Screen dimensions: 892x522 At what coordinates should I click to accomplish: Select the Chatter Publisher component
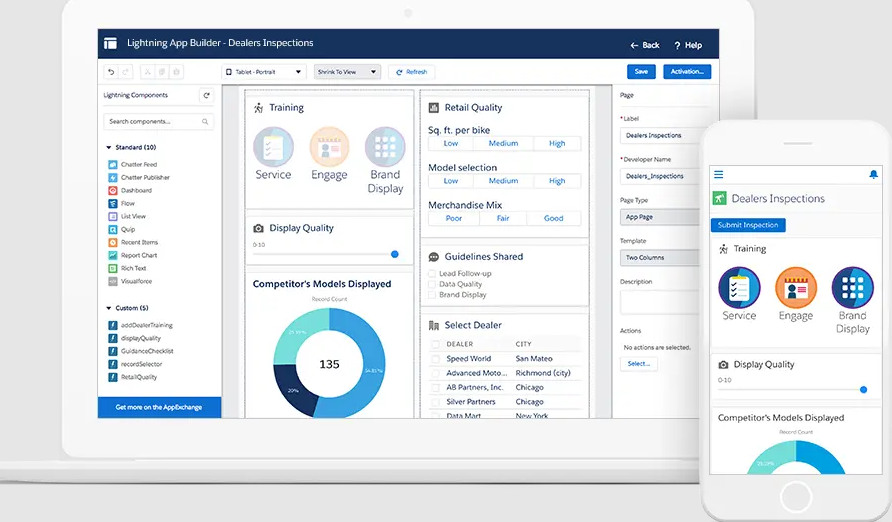pos(139,177)
